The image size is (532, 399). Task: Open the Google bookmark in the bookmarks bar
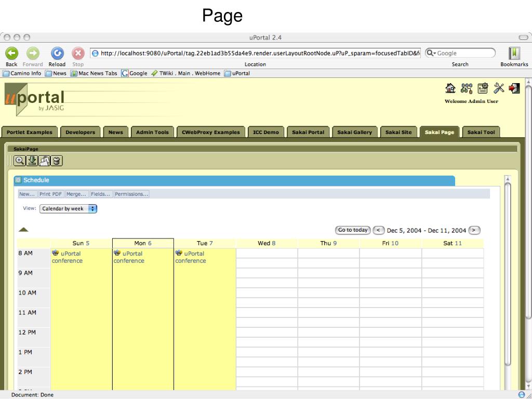[x=135, y=73]
